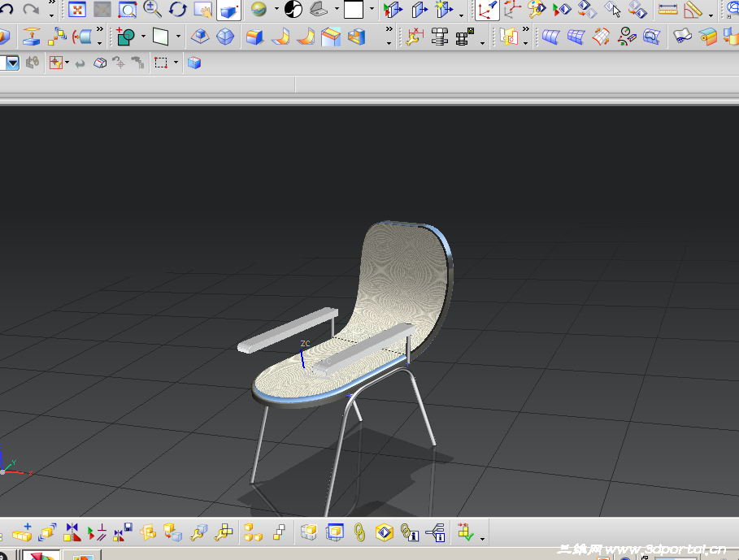The image size is (739, 560).
Task: Click the white background color swatch
Action: (354, 9)
